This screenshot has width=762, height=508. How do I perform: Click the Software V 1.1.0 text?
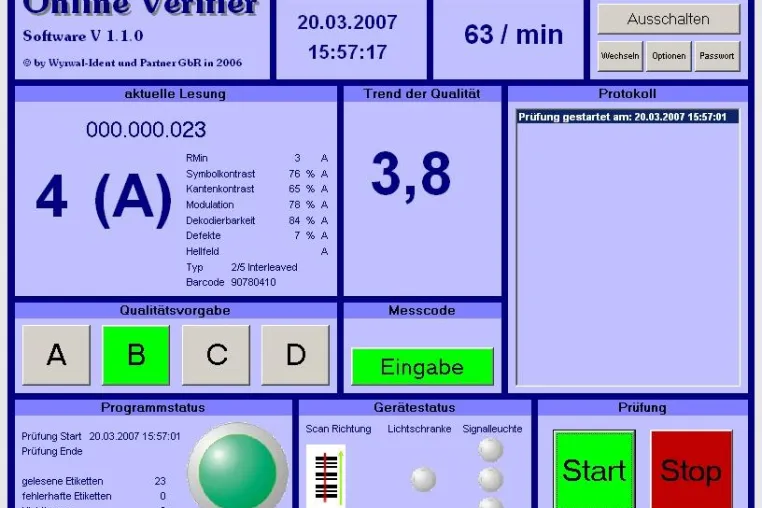83,35
